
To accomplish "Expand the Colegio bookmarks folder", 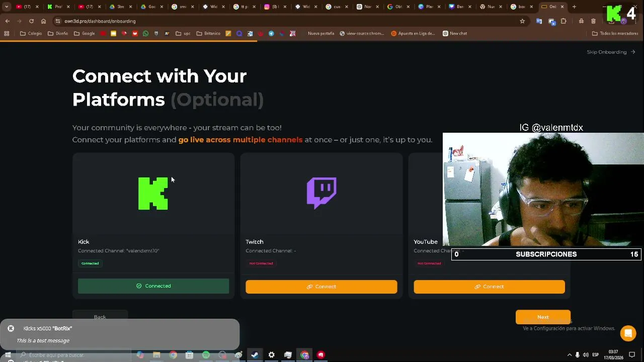I will coord(31,33).
